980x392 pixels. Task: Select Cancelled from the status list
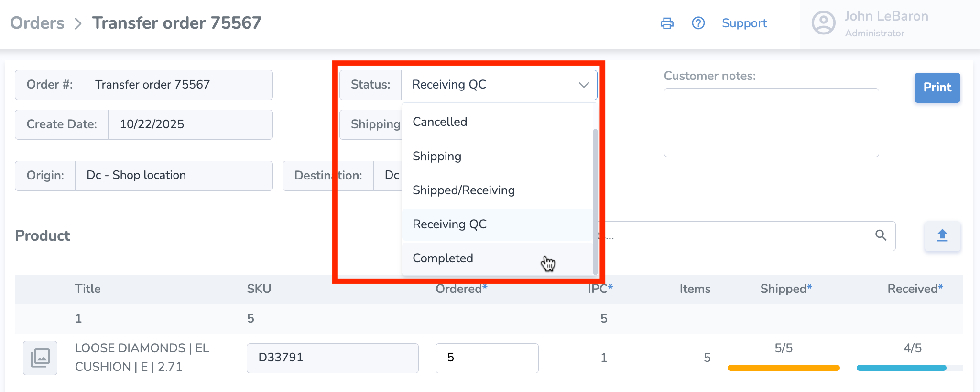click(440, 122)
